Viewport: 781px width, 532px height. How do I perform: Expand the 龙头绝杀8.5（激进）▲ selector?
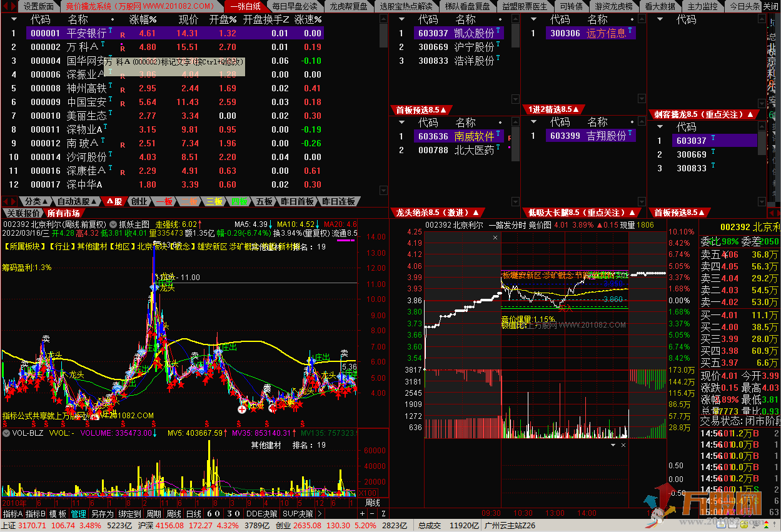click(x=438, y=213)
